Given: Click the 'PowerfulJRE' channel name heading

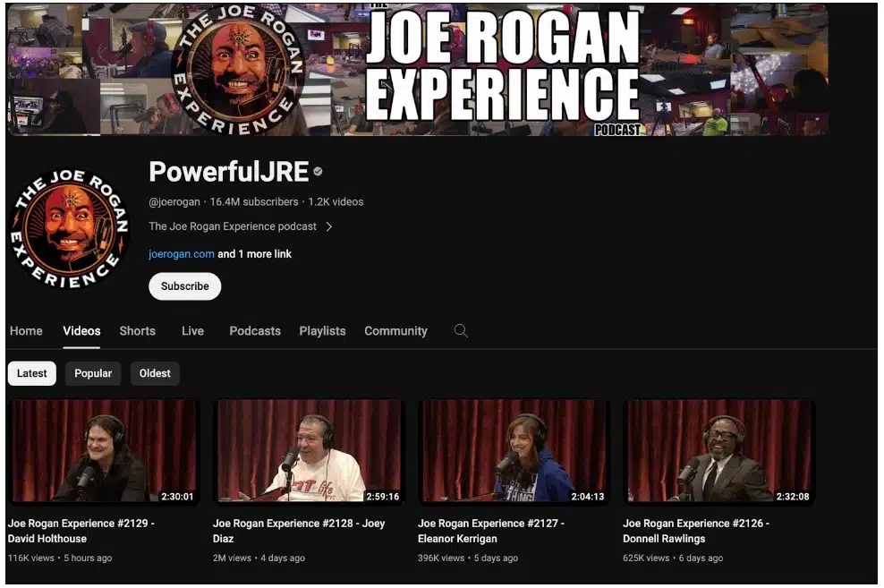Looking at the screenshot, I should tap(229, 172).
